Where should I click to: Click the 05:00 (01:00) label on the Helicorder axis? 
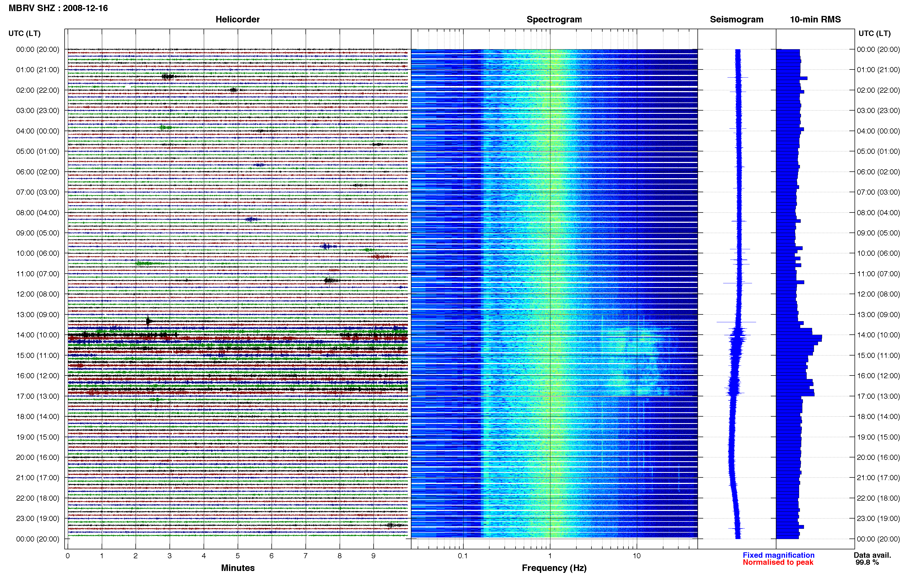(38, 151)
